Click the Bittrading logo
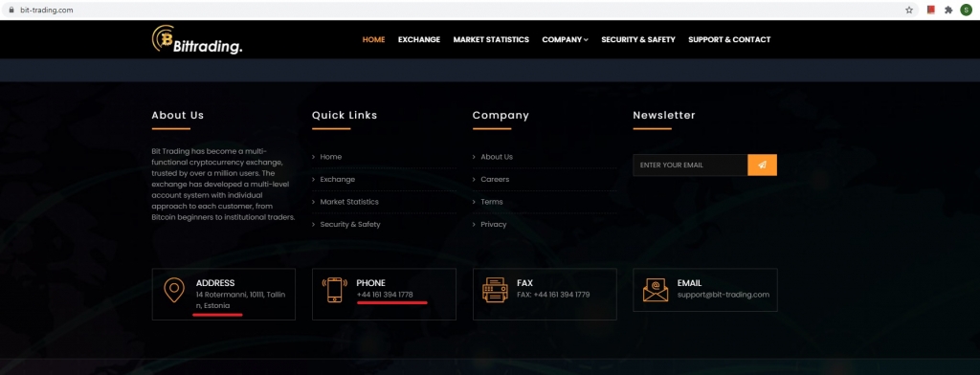 [197, 39]
